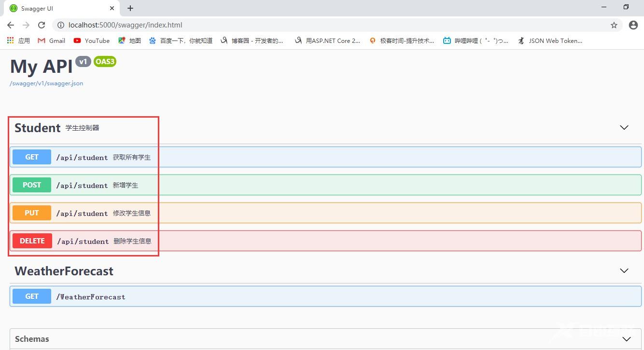Click the 获取所有学生 summary text

point(132,157)
